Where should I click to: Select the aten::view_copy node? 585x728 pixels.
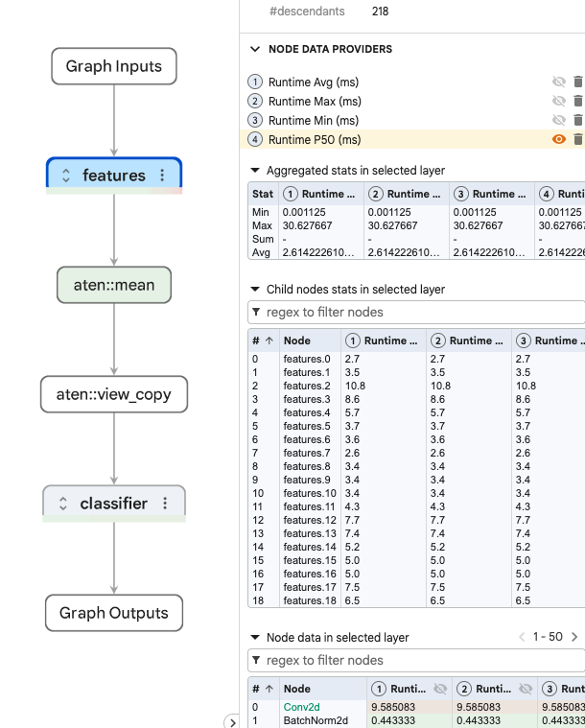114,394
